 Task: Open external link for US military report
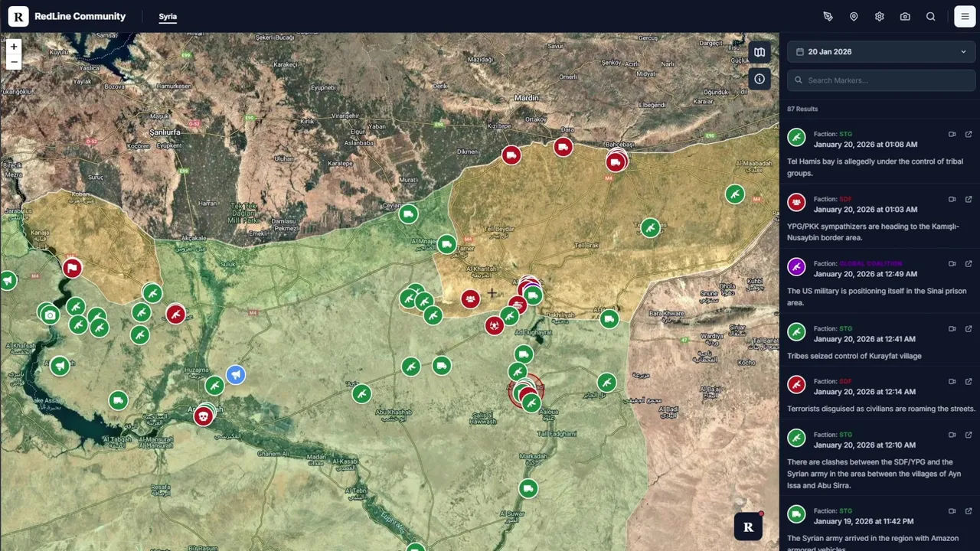[x=969, y=263]
